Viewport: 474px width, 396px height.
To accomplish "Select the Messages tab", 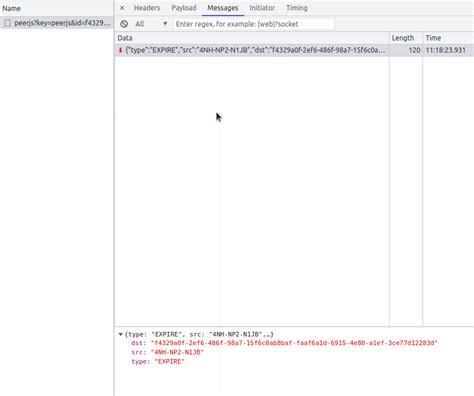I will 223,8.
